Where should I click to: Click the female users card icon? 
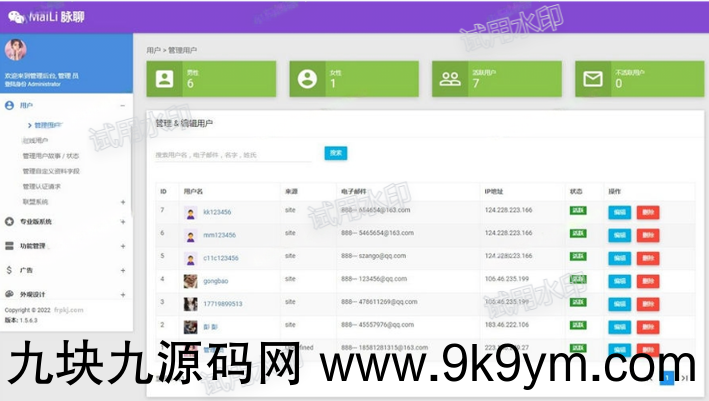pyautogui.click(x=307, y=79)
